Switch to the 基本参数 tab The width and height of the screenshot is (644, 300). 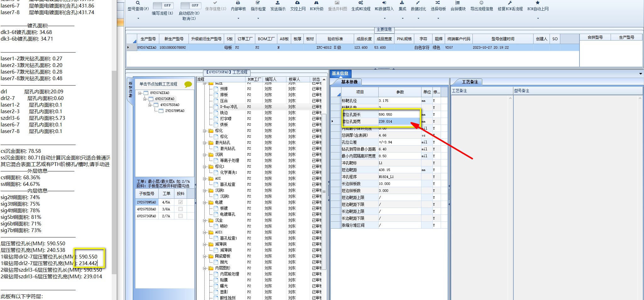tap(349, 82)
